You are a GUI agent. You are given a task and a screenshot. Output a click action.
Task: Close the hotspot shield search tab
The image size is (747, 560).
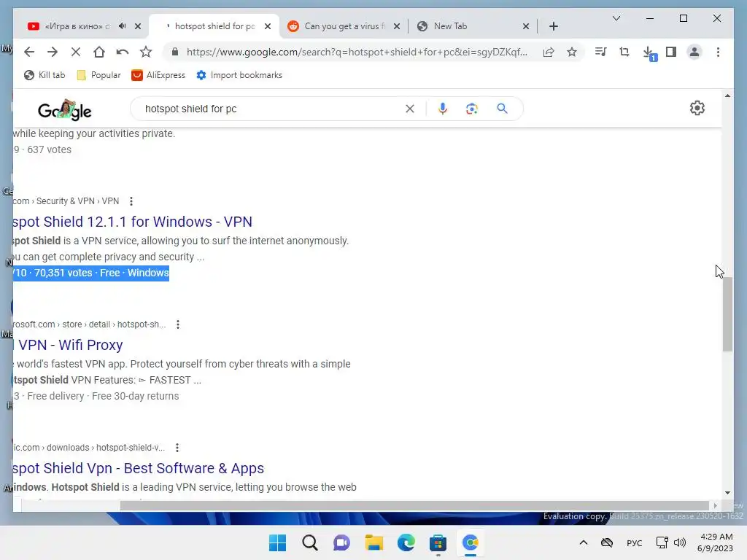coord(268,26)
